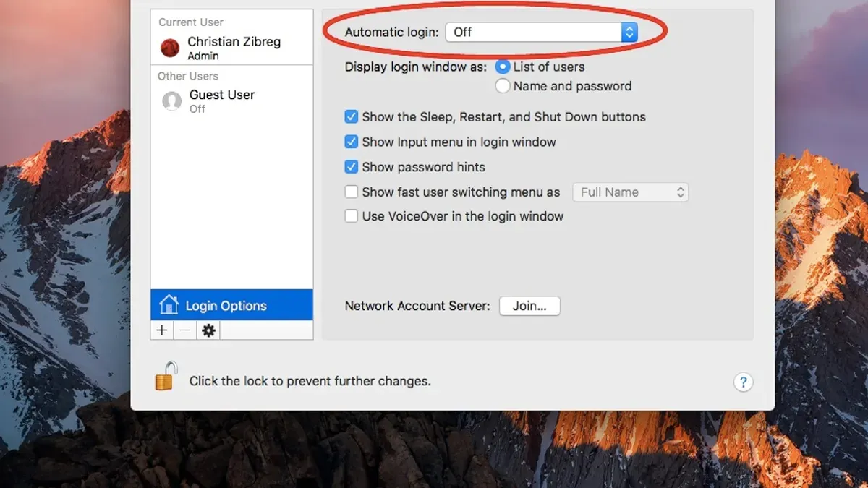Open the Automatic login dropdown
Screen dimensions: 868x488
(x=541, y=32)
